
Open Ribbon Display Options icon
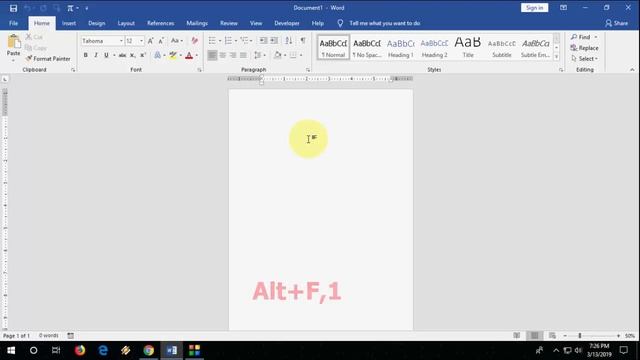coord(563,8)
